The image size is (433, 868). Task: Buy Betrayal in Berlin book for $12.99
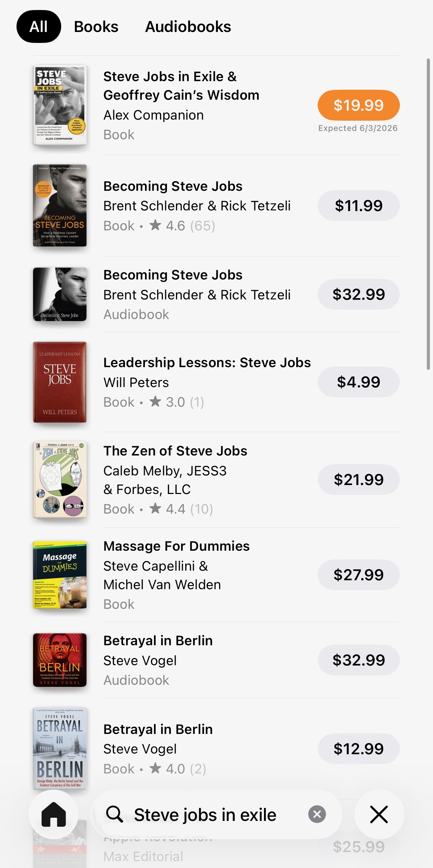tap(358, 749)
